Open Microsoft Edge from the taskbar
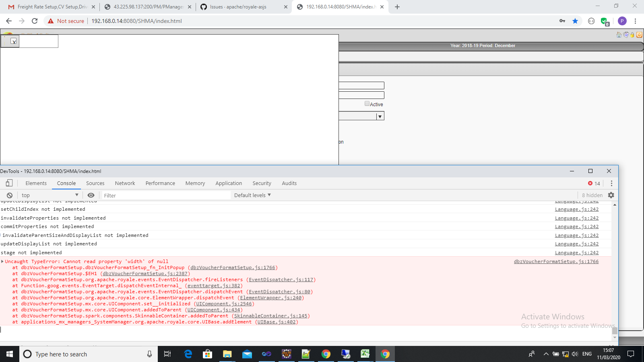 click(188, 354)
